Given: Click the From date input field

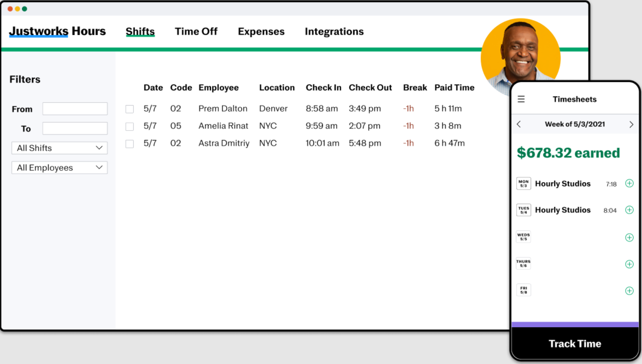Looking at the screenshot, I should (75, 109).
